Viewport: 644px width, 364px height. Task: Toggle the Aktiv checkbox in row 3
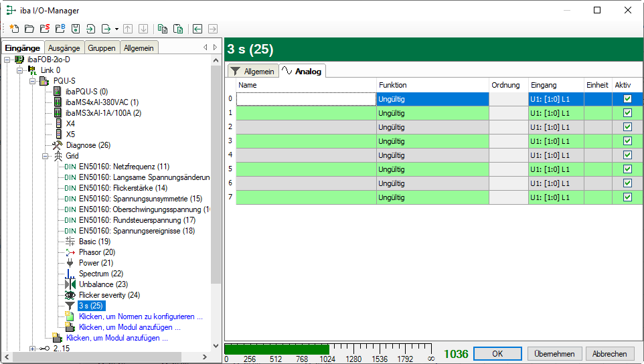[627, 141]
